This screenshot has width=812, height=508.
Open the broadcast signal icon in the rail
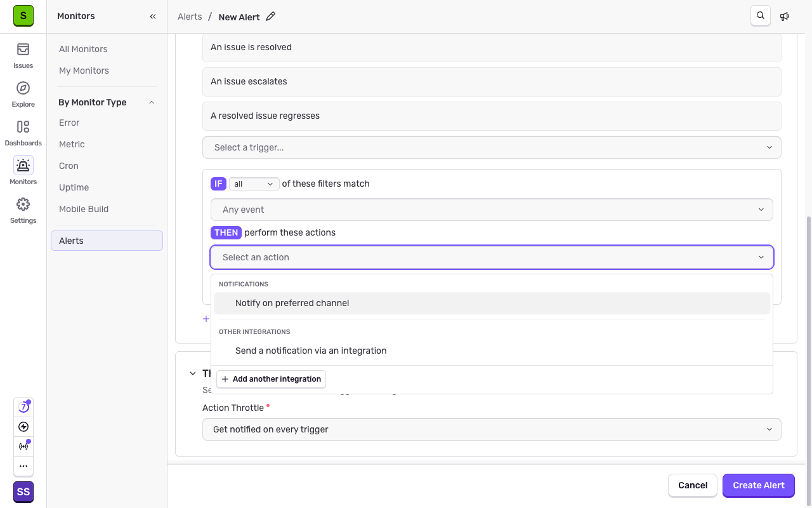click(23, 446)
